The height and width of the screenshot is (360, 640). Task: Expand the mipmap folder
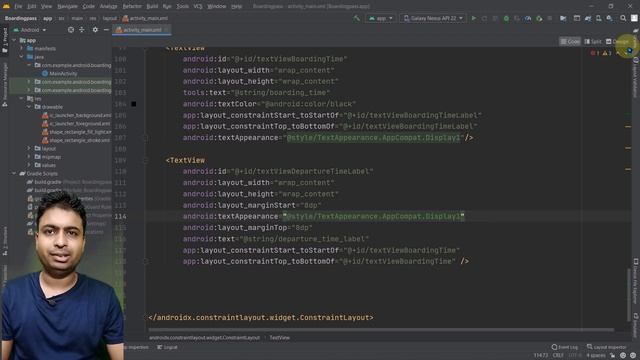[x=29, y=157]
